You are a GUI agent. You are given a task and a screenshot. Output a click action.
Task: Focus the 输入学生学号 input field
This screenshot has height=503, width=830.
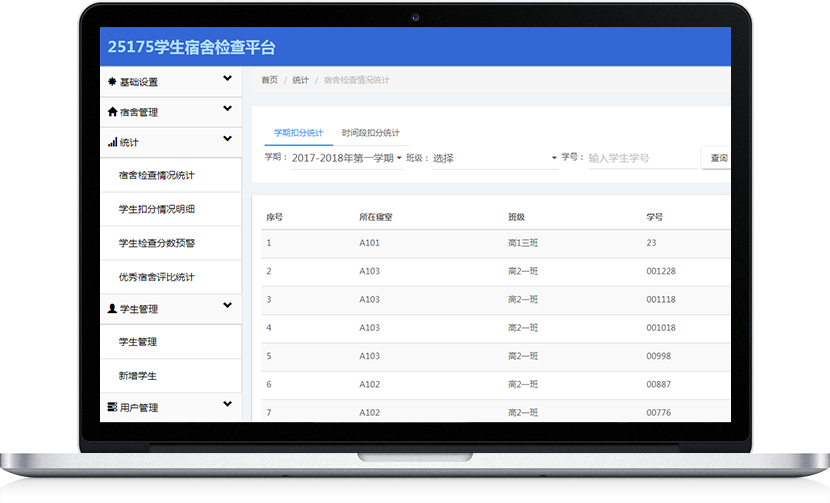pyautogui.click(x=642, y=158)
